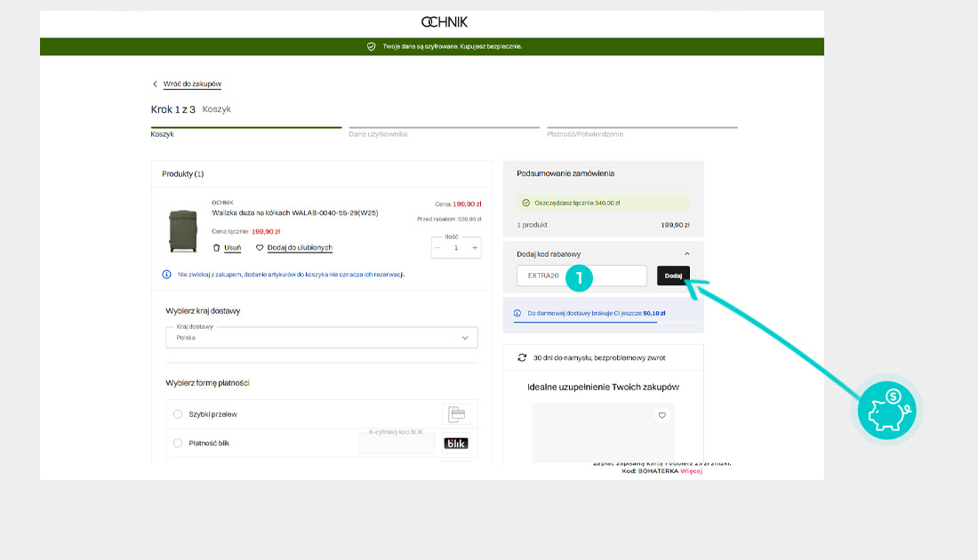Click the blik logo icon
This screenshot has width=978, height=560.
(x=456, y=444)
